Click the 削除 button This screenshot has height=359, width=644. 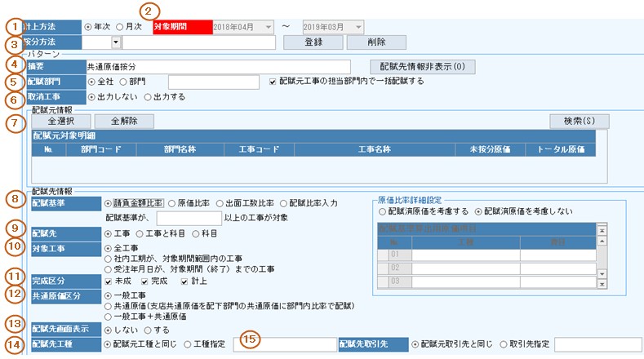(x=376, y=42)
